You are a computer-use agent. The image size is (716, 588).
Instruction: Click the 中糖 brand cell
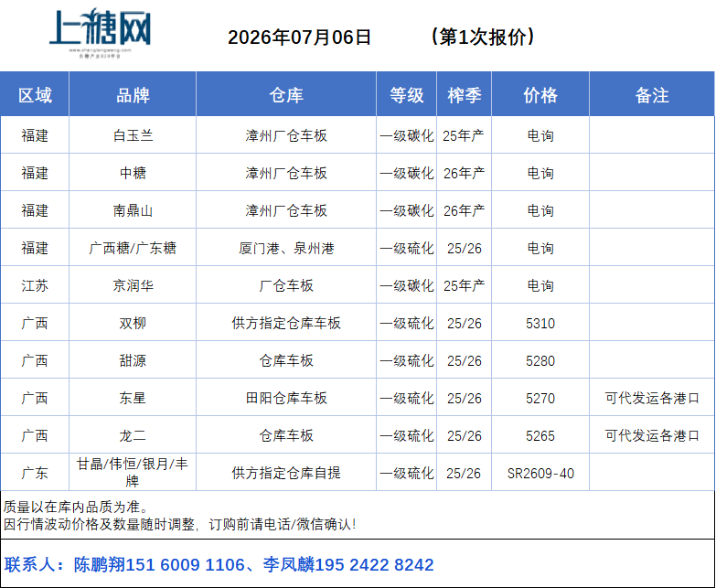tap(133, 173)
